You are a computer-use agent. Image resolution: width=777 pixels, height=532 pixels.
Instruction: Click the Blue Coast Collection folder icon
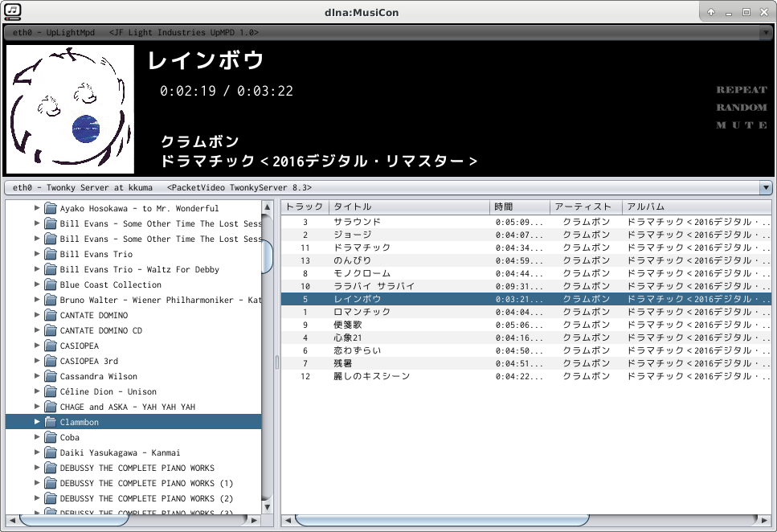coord(50,284)
